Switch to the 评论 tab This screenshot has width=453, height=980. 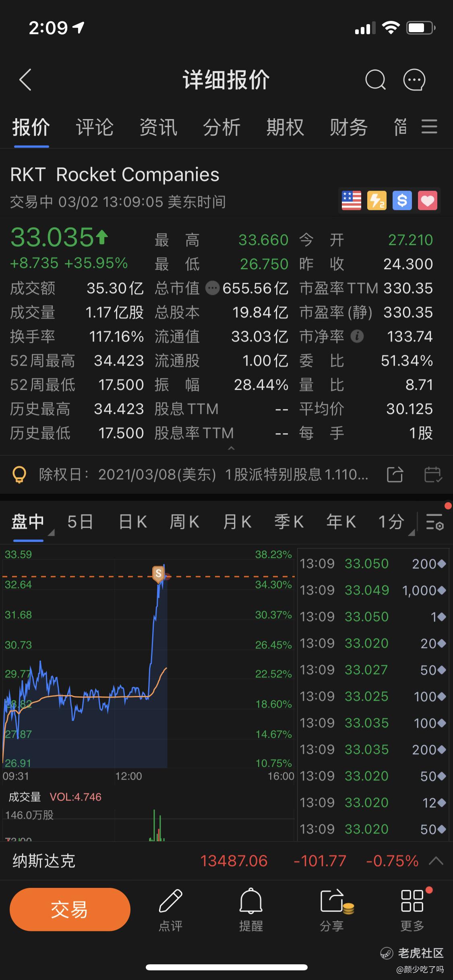(x=95, y=128)
